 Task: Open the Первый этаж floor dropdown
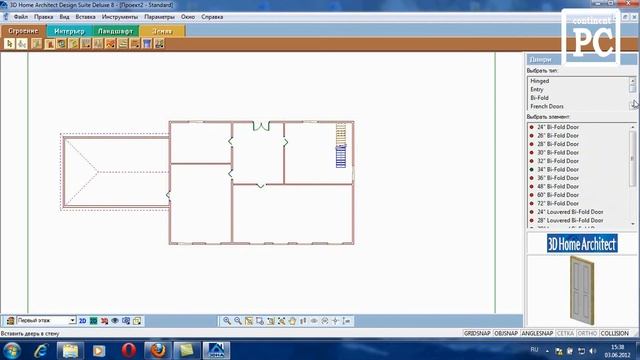pyautogui.click(x=46, y=321)
